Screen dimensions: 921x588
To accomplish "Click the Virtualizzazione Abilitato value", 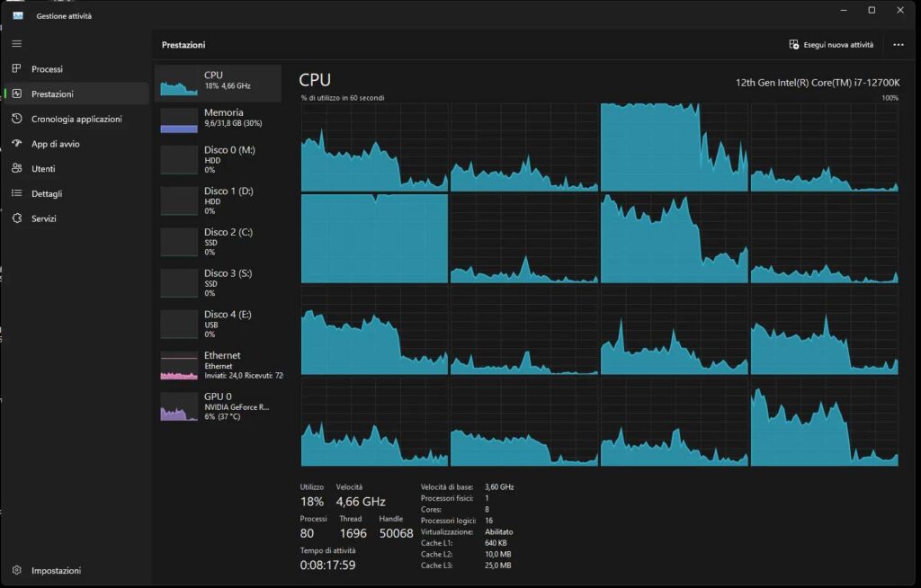I will (x=498, y=531).
